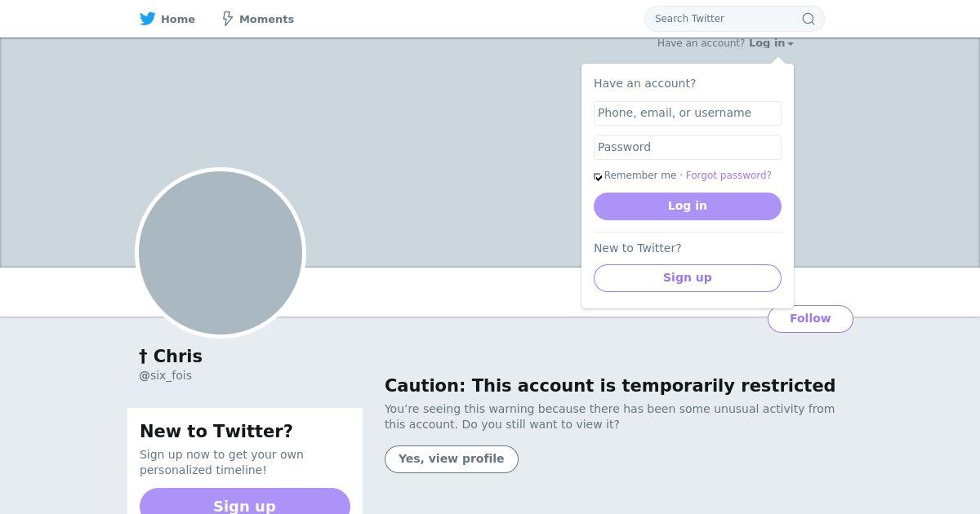Follow the Chris account
Screen dimensions: 980x514
pyautogui.click(x=809, y=318)
